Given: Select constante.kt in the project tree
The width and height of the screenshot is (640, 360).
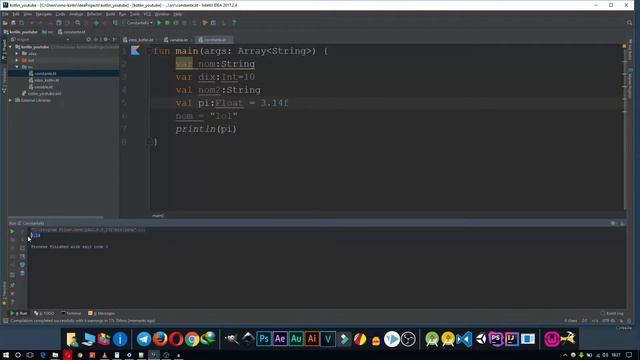Looking at the screenshot, I should click(x=45, y=73).
